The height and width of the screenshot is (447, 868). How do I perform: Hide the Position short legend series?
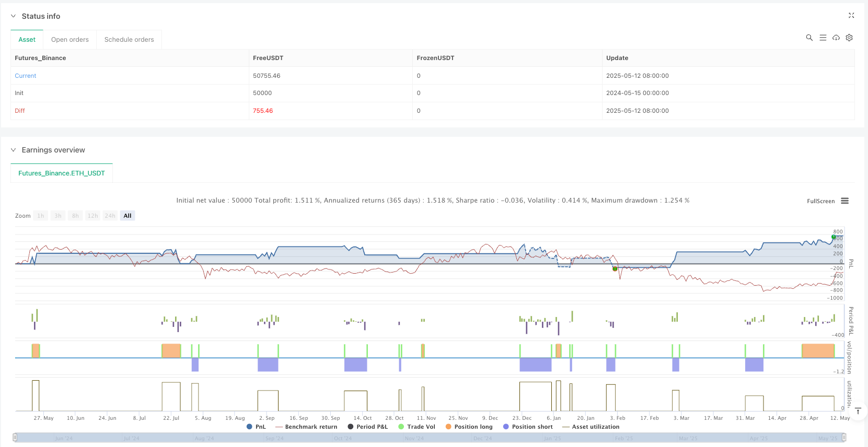528,427
